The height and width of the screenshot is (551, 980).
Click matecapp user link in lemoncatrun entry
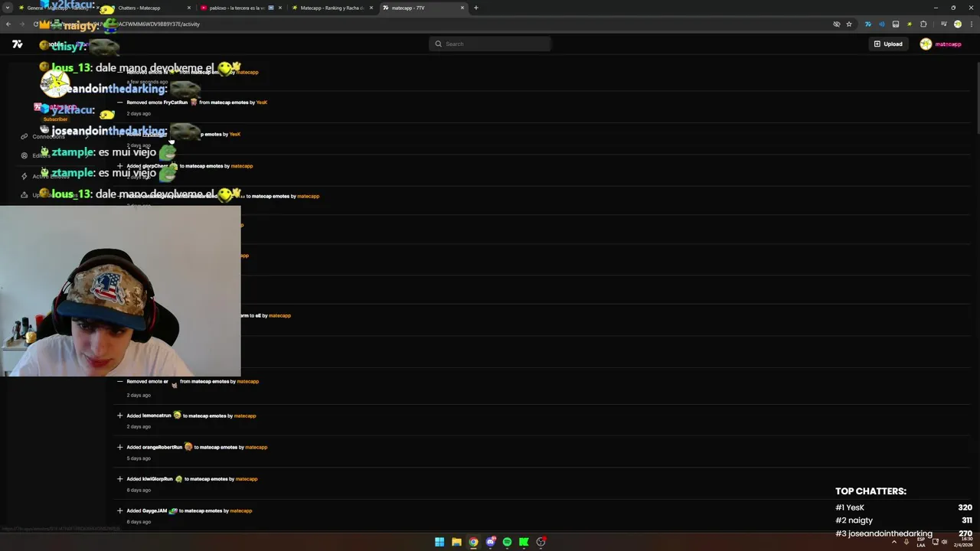245,416
